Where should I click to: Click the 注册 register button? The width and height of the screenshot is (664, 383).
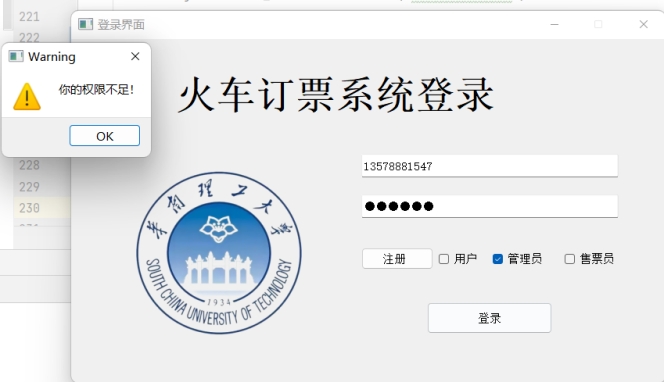pos(397,258)
